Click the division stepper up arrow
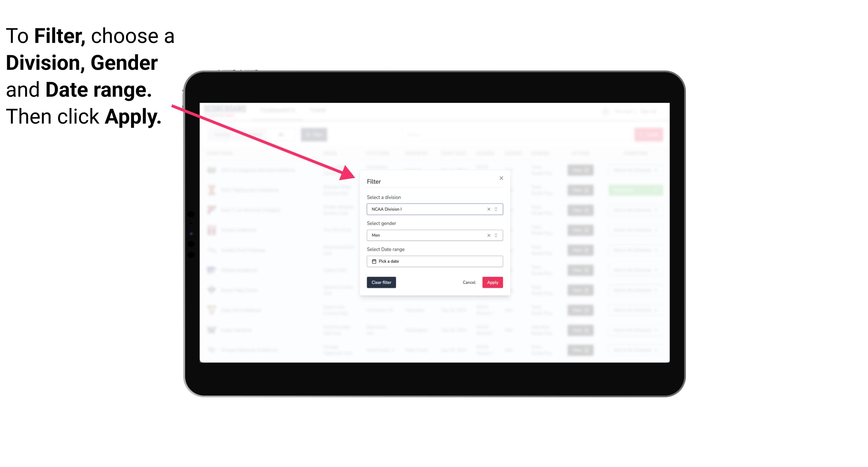 (x=495, y=207)
